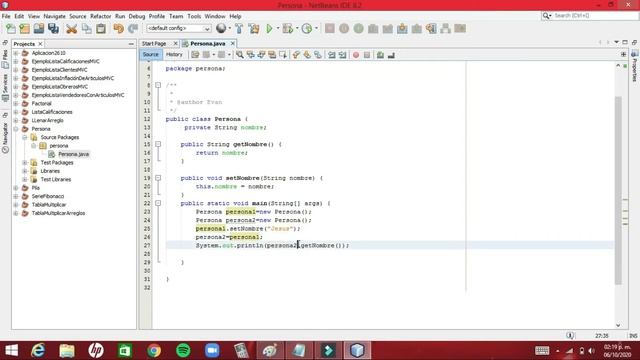640x360 pixels.
Task: Open the File menu
Action: coord(6,16)
